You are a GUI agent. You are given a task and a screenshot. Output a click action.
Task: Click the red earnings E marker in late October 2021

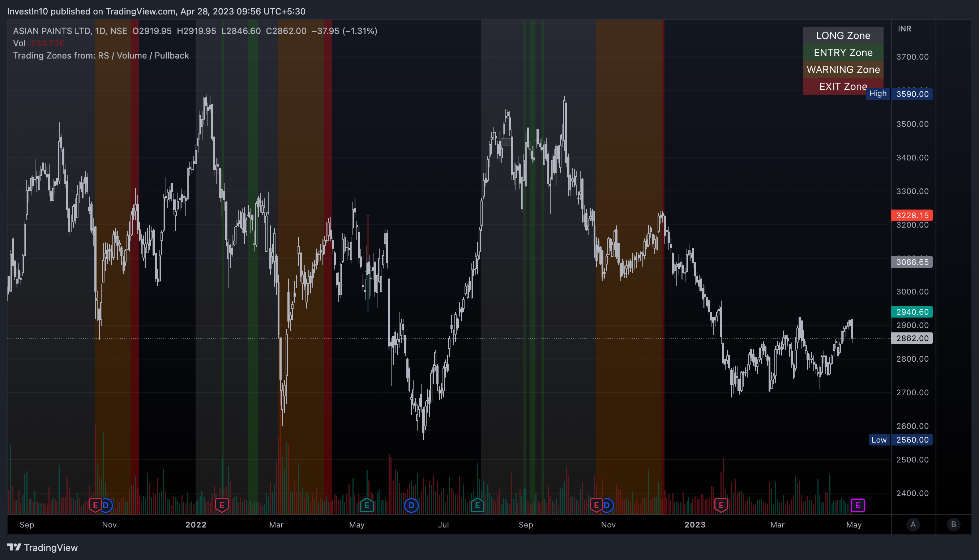(x=95, y=505)
